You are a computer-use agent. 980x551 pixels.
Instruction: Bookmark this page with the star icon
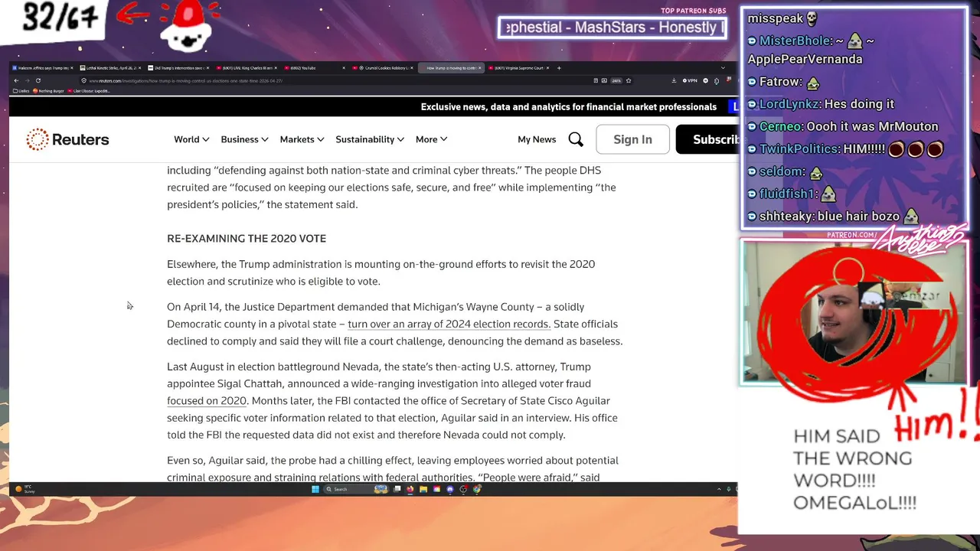[x=629, y=80]
